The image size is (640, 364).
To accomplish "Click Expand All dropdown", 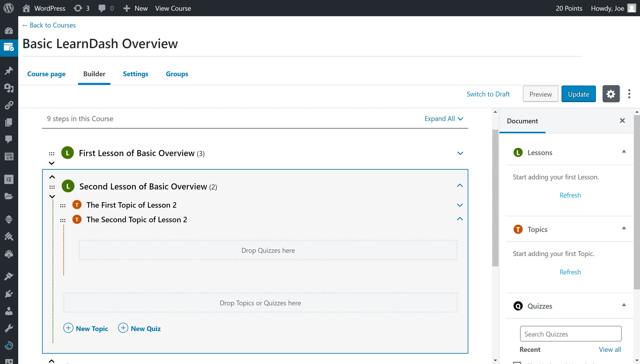I will coord(444,119).
